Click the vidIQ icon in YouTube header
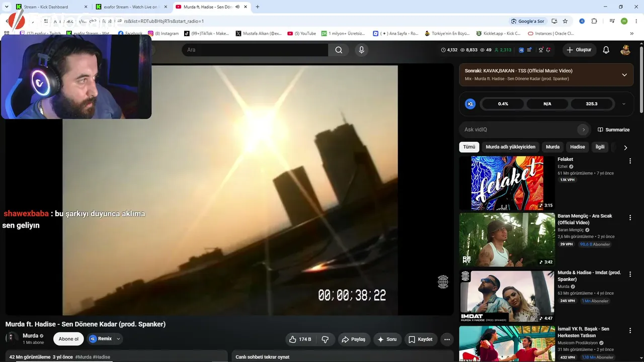The image size is (644, 362). [521, 50]
